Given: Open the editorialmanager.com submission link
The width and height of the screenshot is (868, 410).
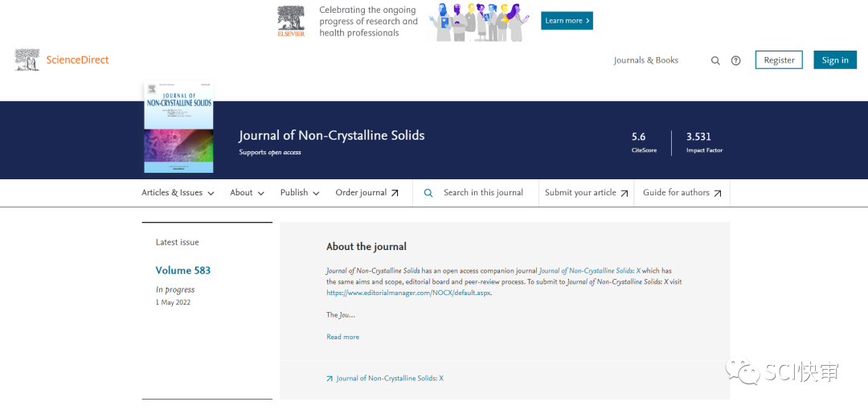Looking at the screenshot, I should [x=408, y=293].
